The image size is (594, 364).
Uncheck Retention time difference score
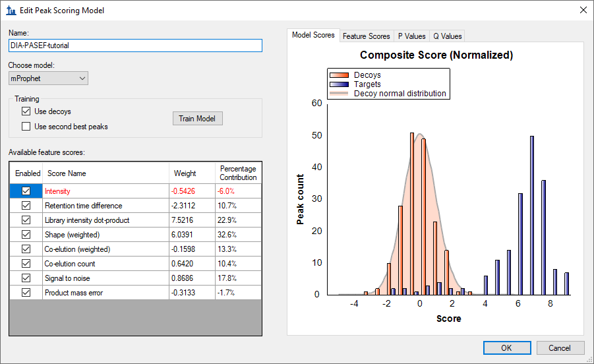coord(26,206)
